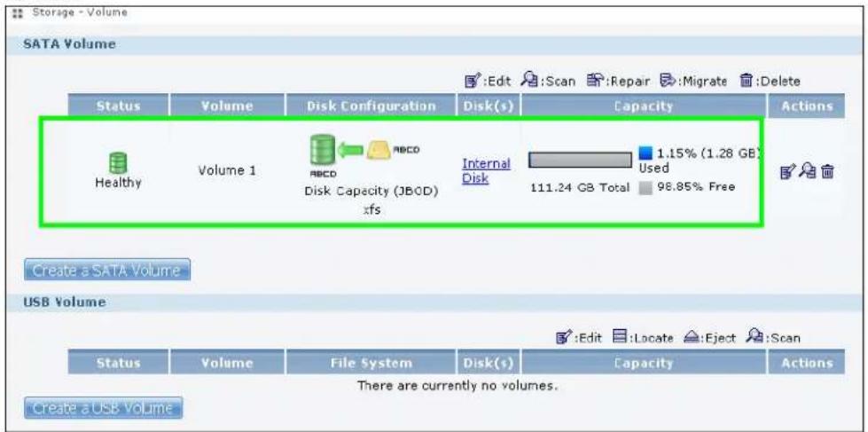Click the gray Free color square
The image size is (868, 432).
pos(646,188)
